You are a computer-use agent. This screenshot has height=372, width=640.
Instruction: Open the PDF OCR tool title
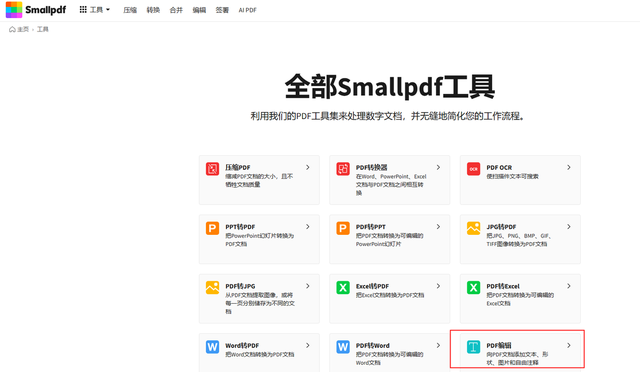[499, 167]
